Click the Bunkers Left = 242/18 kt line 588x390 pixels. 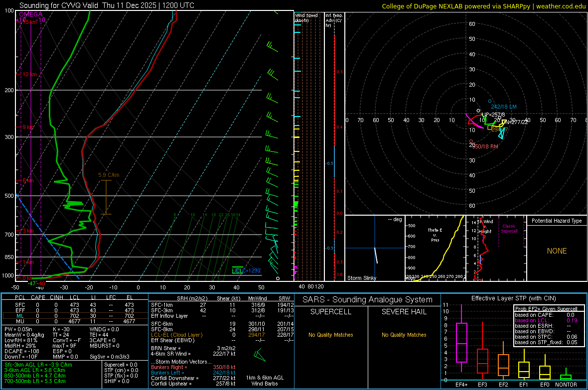(x=193, y=373)
